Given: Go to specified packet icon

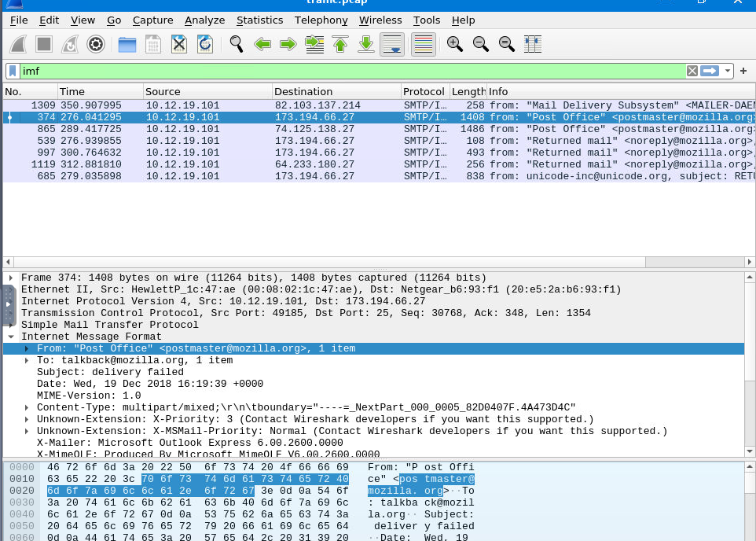Looking at the screenshot, I should click(x=314, y=44).
